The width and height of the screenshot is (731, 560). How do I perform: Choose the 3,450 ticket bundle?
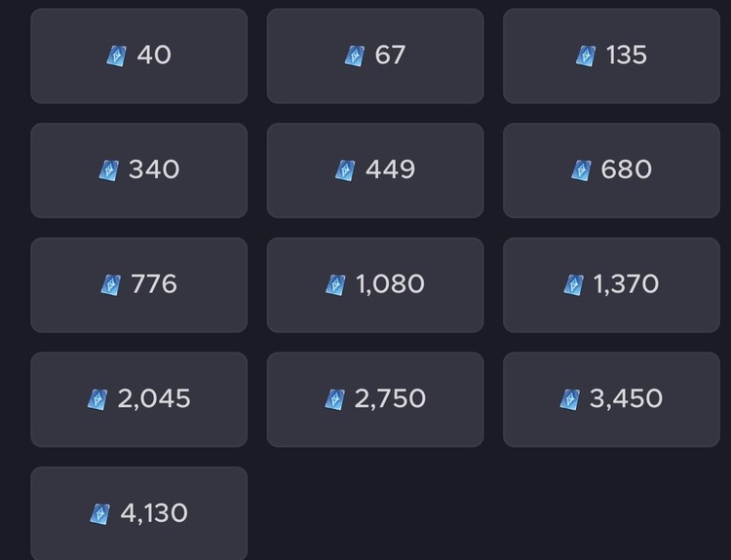pos(611,399)
